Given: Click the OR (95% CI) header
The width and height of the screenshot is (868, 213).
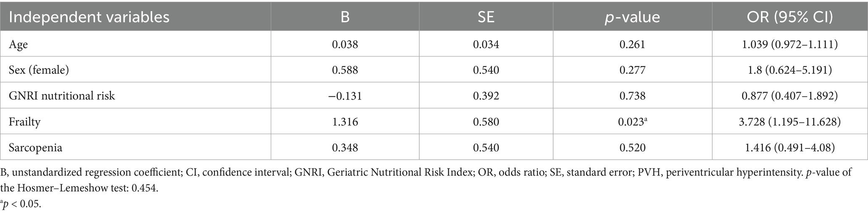Looking at the screenshot, I should point(790,17).
